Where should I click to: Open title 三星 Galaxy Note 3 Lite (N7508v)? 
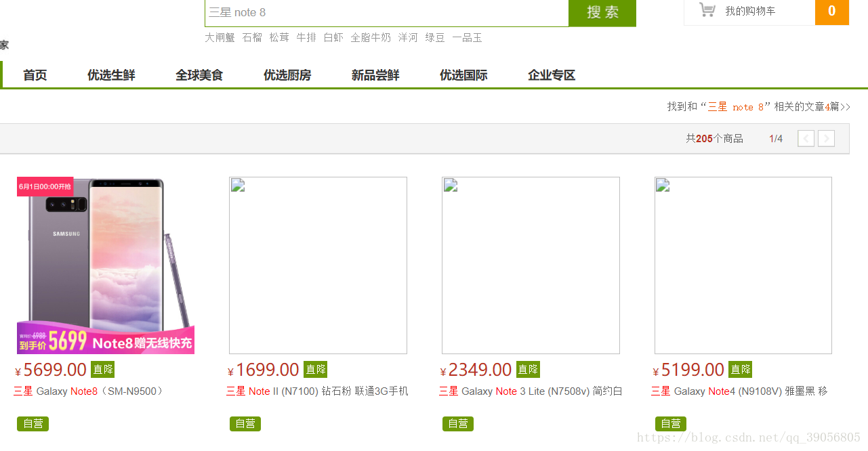tap(531, 391)
